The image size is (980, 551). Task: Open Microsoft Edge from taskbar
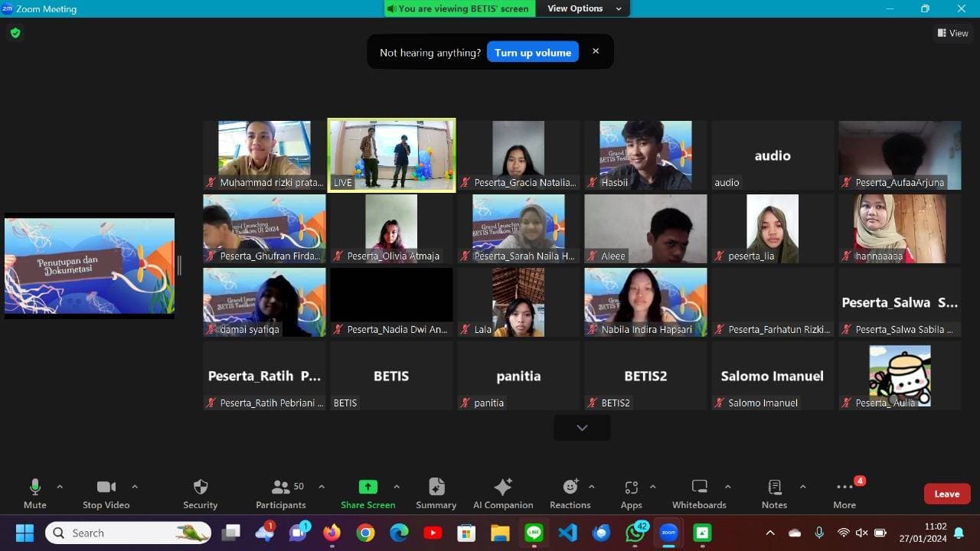pyautogui.click(x=399, y=533)
